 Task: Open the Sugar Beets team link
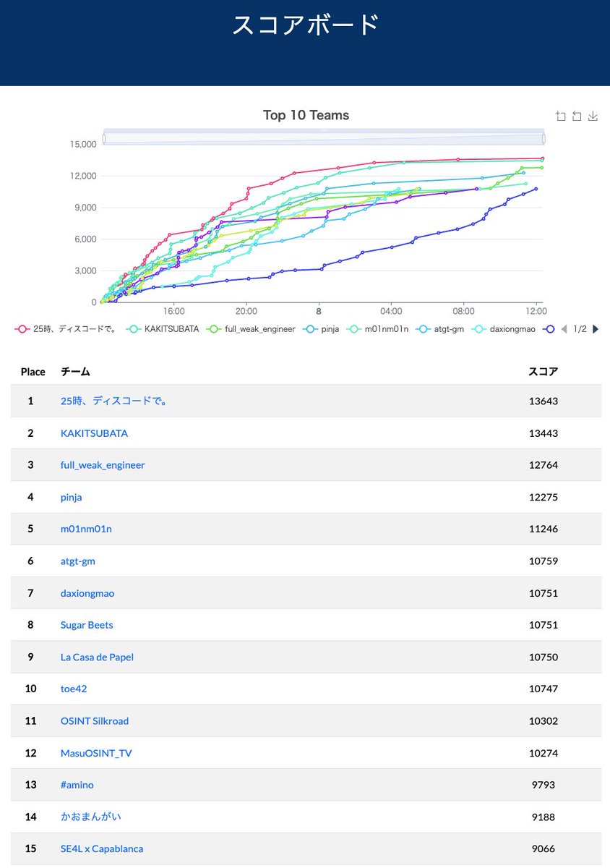coord(87,624)
